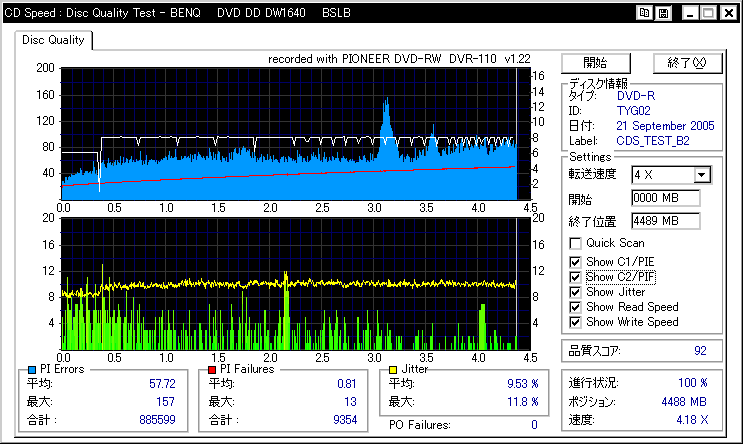Viewport: 743px width, 444px height.
Task: Click the copy-to-clipboard icon in title bar
Action: click(644, 13)
